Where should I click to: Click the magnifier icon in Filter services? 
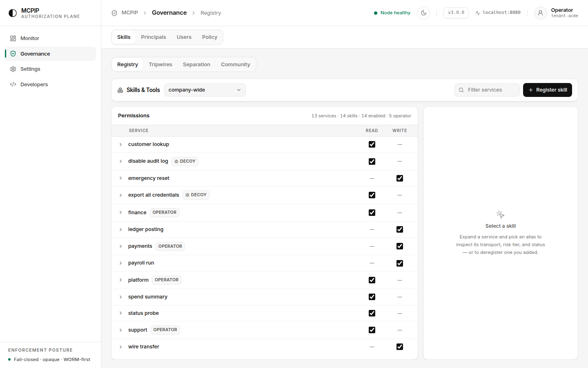[x=461, y=90]
